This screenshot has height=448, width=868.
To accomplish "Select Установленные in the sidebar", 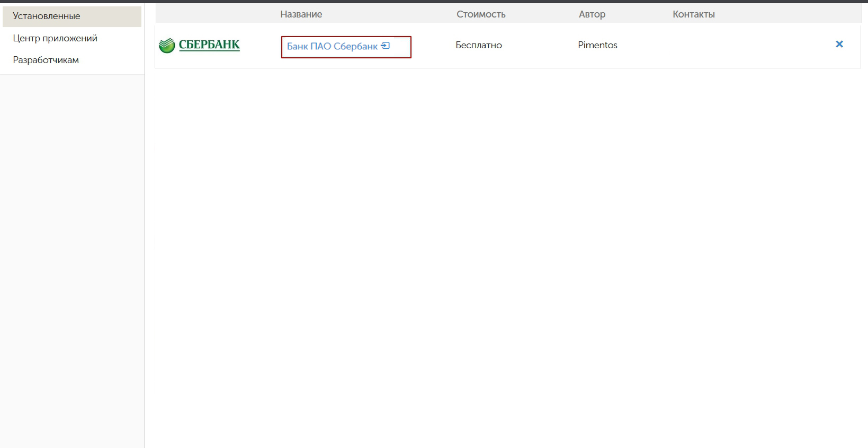I will 47,16.
